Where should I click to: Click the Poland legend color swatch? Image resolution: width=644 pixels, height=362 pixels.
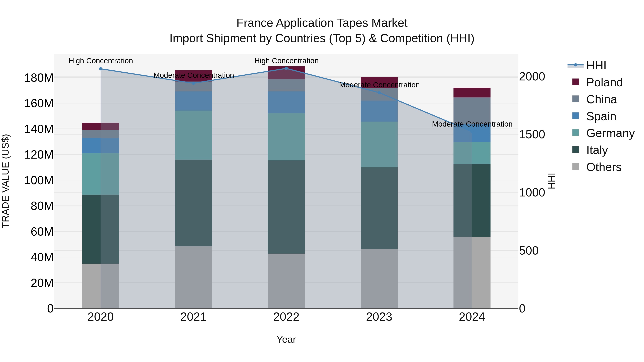pos(575,82)
